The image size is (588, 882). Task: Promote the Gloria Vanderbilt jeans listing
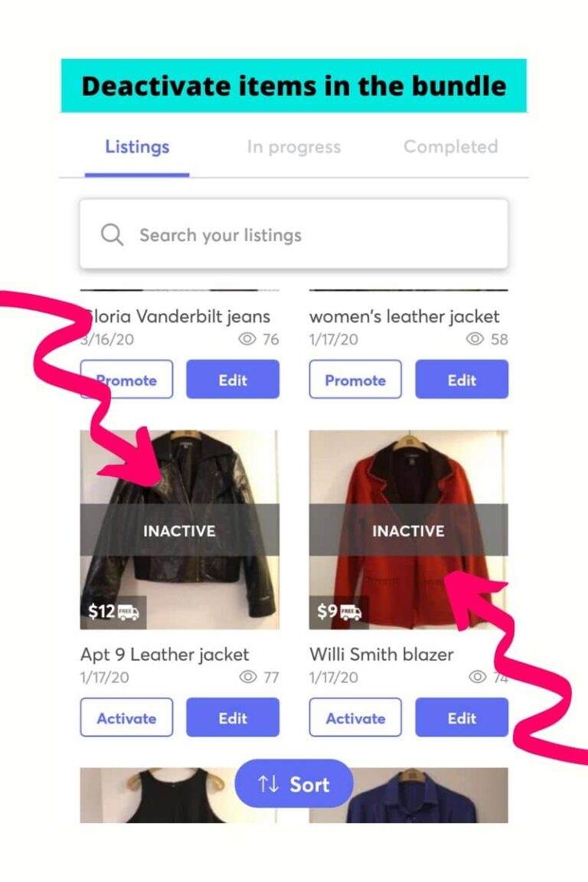point(126,379)
